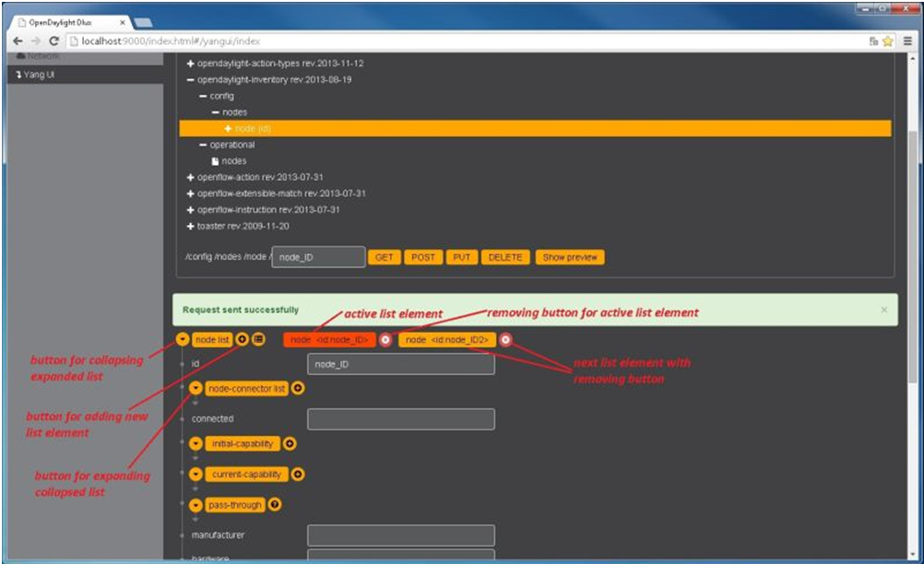
Task: Bookmark this page with star icon
Action: [x=888, y=41]
